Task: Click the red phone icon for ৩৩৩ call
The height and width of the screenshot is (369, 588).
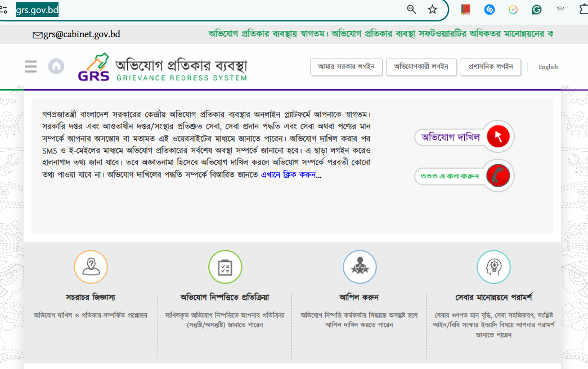Action: click(x=498, y=175)
